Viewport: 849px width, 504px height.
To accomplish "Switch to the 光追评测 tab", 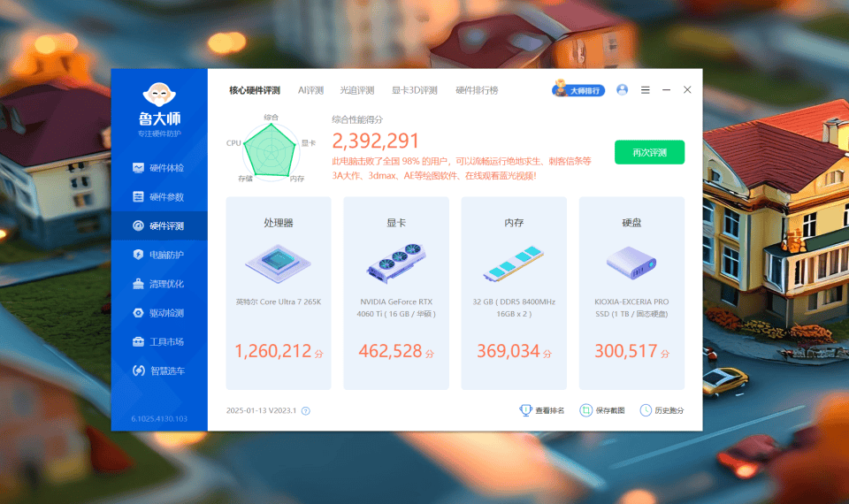I will (x=356, y=90).
